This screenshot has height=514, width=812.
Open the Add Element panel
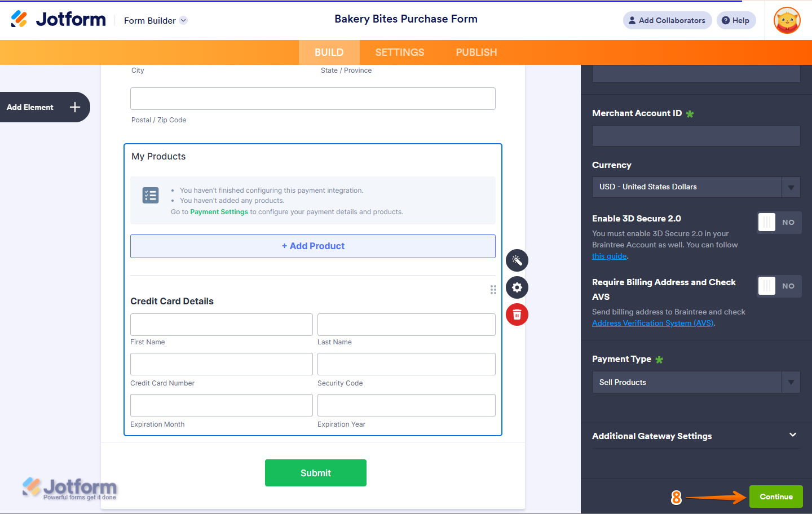pos(44,107)
